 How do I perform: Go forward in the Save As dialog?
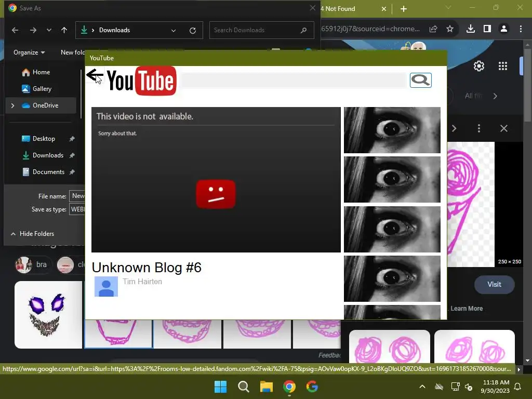coord(33,30)
